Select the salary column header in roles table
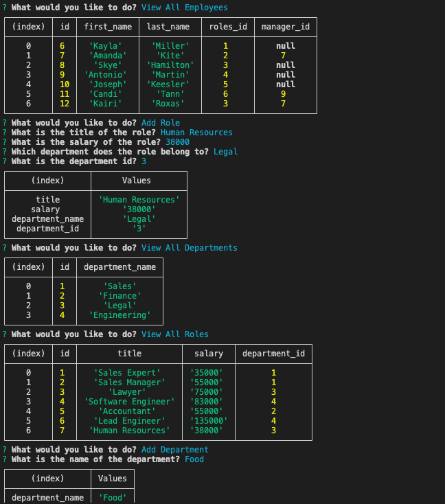Image resolution: width=445 pixels, height=504 pixels. point(209,354)
